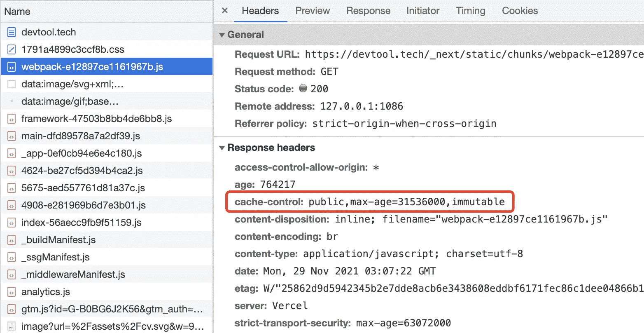This screenshot has width=644, height=333.
Task: Switch to the Preview tab
Action: click(x=313, y=11)
